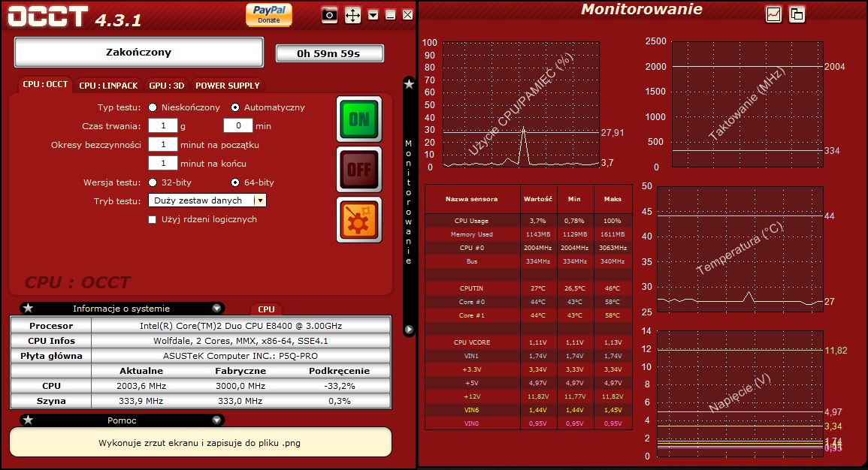Stop the test with the OFF button
The width and height of the screenshot is (868, 470).
tap(359, 169)
